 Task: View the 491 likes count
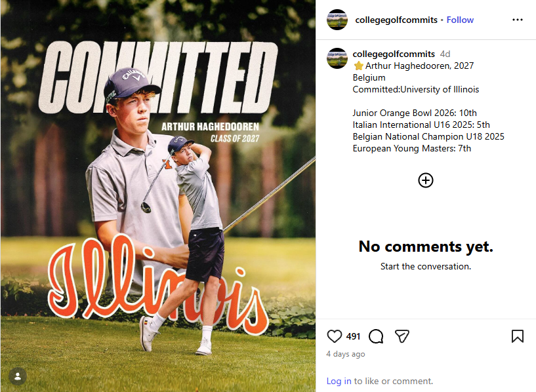pyautogui.click(x=353, y=336)
